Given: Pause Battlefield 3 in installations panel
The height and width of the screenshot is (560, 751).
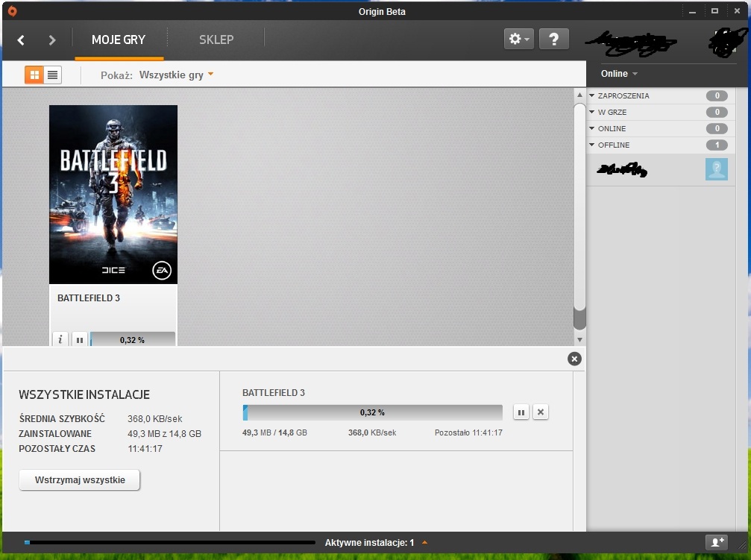Looking at the screenshot, I should pos(521,412).
